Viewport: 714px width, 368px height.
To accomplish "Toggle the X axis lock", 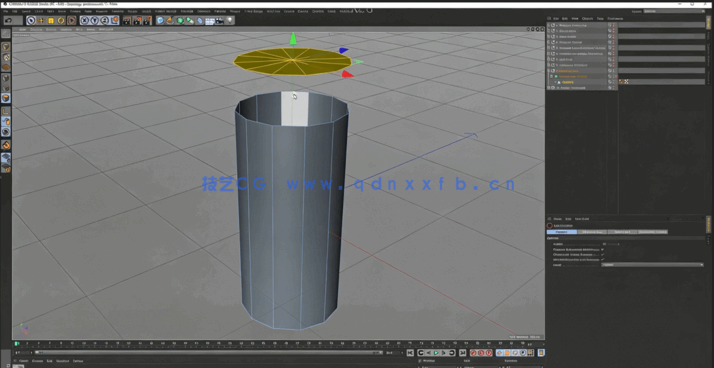I will click(x=85, y=20).
